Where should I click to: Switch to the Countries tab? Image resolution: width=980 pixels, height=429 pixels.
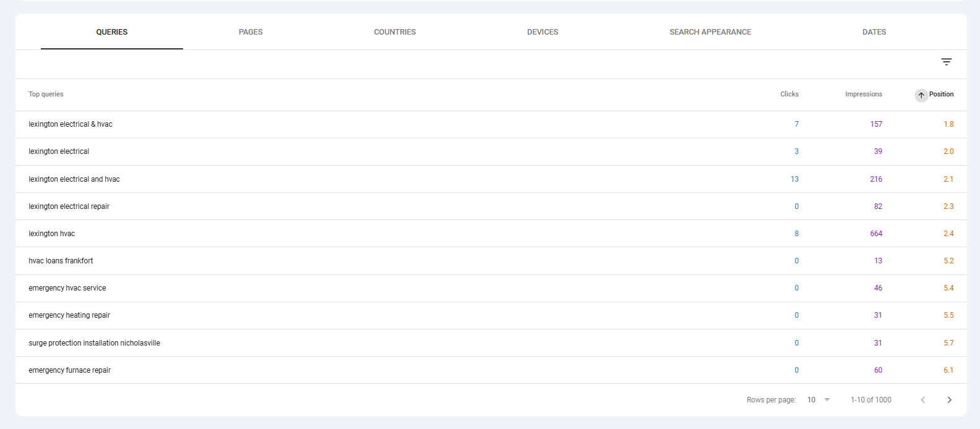(x=395, y=32)
